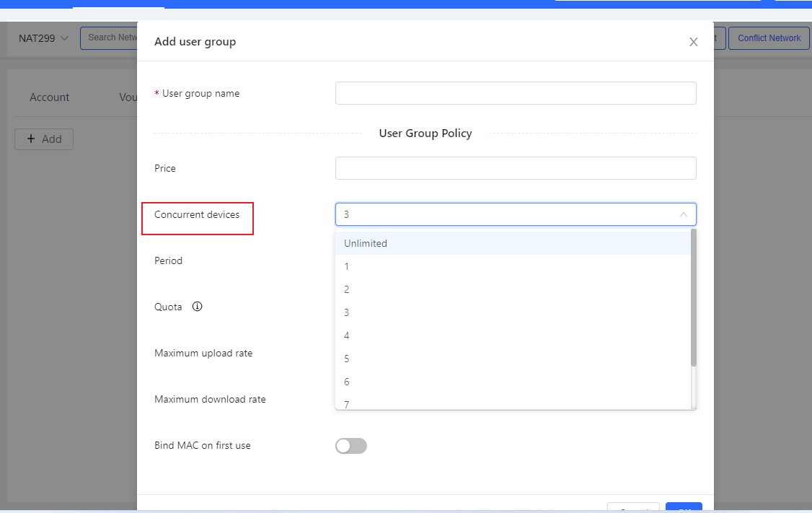This screenshot has height=513, width=812.
Task: Click the Concurrent devices combo box
Action: click(x=505, y=214)
